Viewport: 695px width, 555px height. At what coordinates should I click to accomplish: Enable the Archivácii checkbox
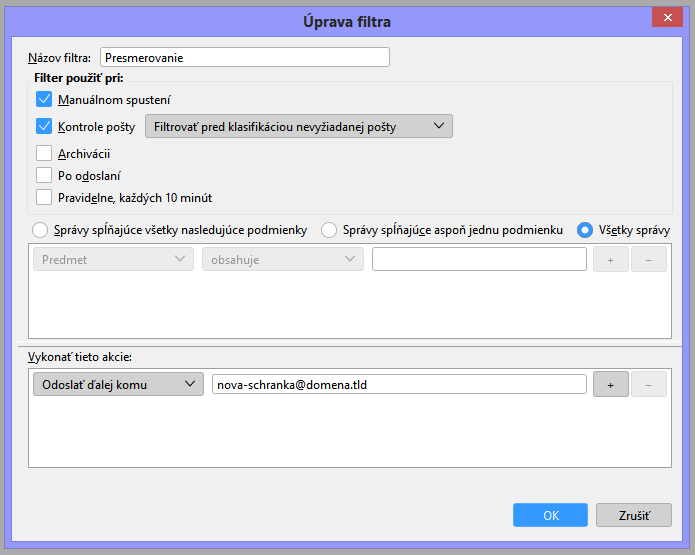pyautogui.click(x=44, y=154)
